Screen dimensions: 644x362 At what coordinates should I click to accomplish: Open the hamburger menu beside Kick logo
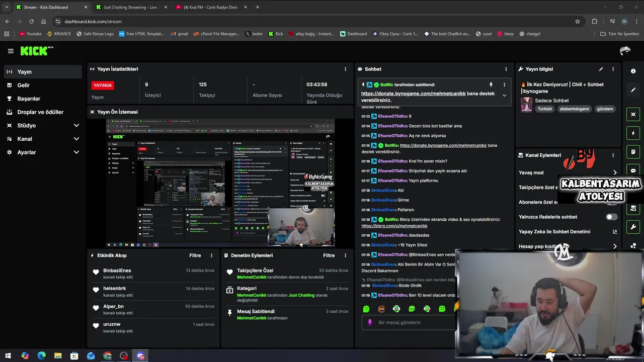point(11,51)
